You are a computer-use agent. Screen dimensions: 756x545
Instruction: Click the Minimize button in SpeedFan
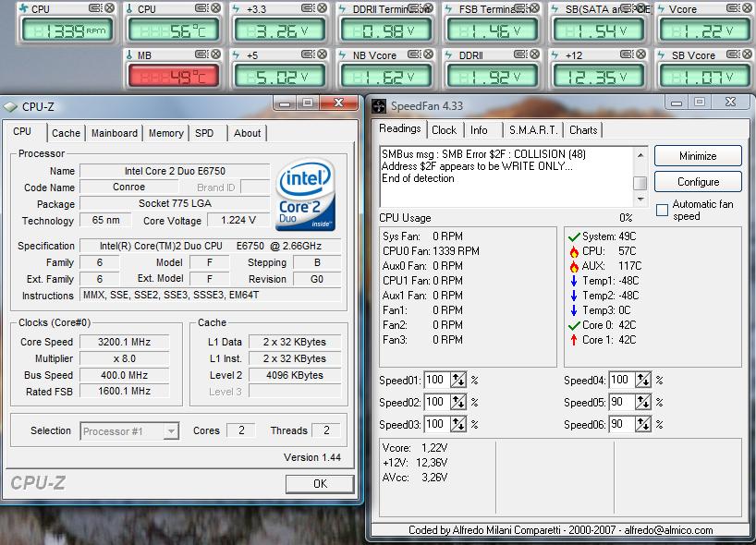[x=698, y=156]
